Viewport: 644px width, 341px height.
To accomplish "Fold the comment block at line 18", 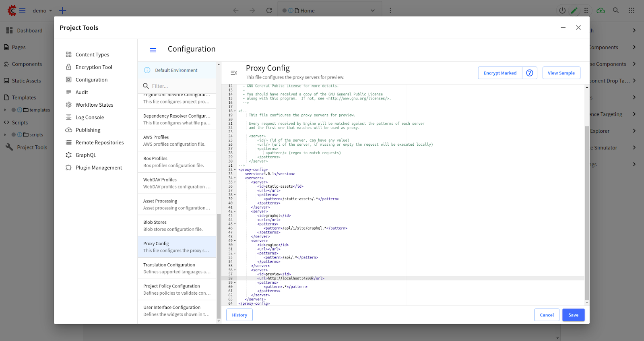I will (x=235, y=111).
